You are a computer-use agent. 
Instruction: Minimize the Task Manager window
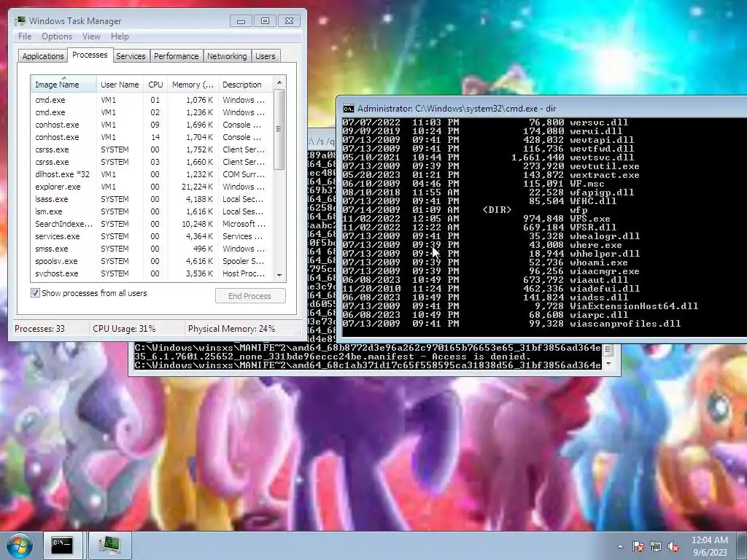241,21
